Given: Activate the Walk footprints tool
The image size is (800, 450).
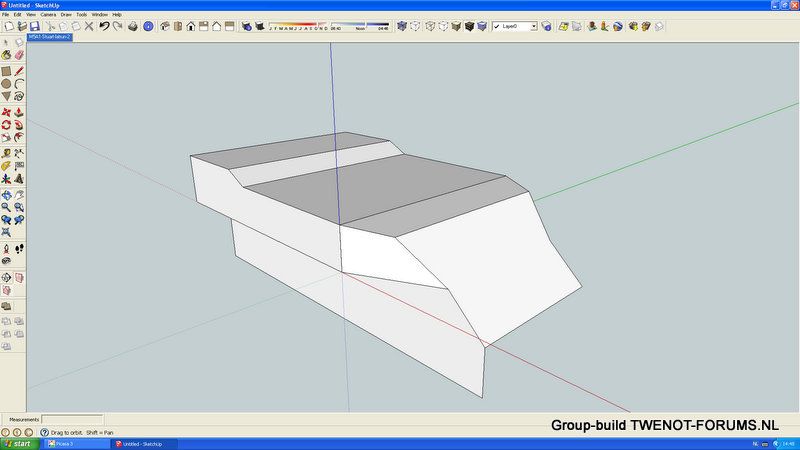Looking at the screenshot, I should (19, 249).
